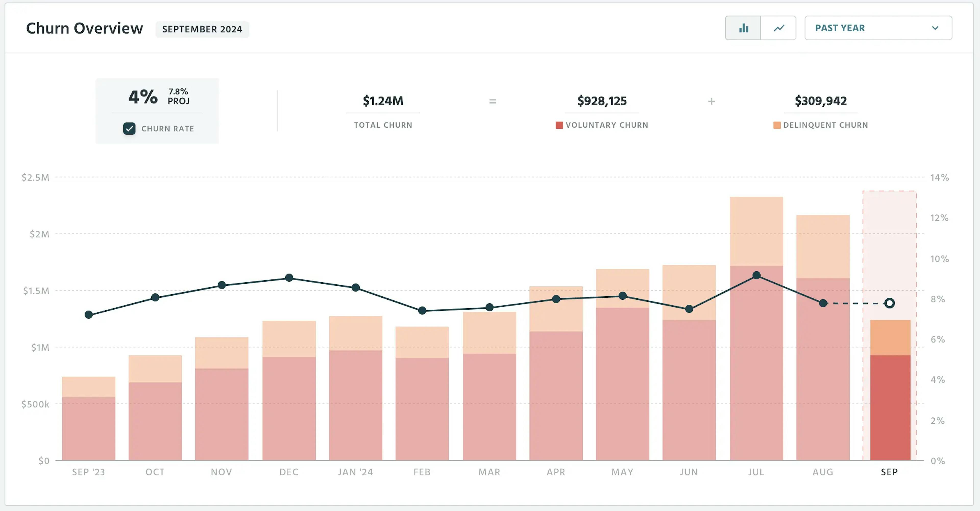Select the MAY bar in chart

point(623,365)
